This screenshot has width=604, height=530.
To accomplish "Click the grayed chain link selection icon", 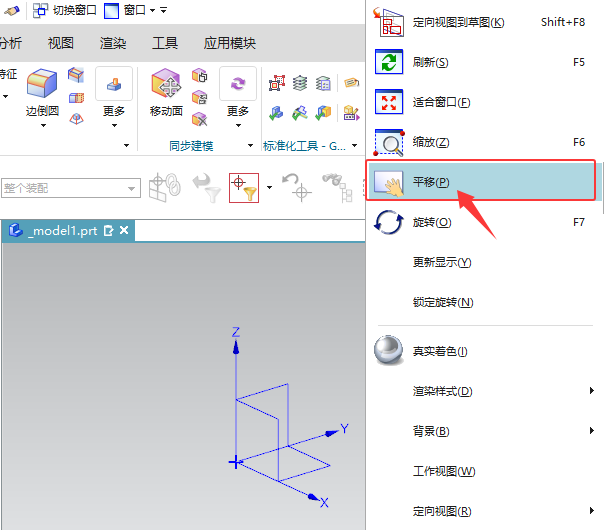I will pyautogui.click(x=164, y=188).
